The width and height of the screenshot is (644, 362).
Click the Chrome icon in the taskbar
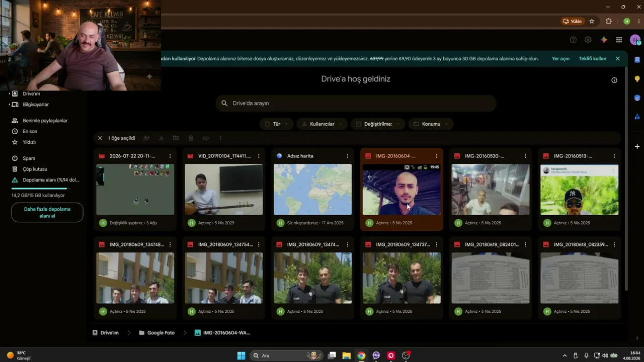coord(361,355)
